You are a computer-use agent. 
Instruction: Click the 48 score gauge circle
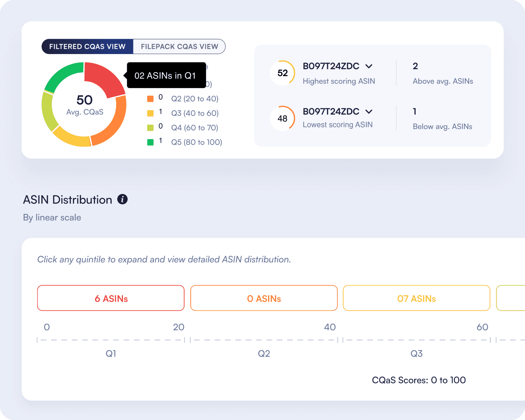[283, 118]
